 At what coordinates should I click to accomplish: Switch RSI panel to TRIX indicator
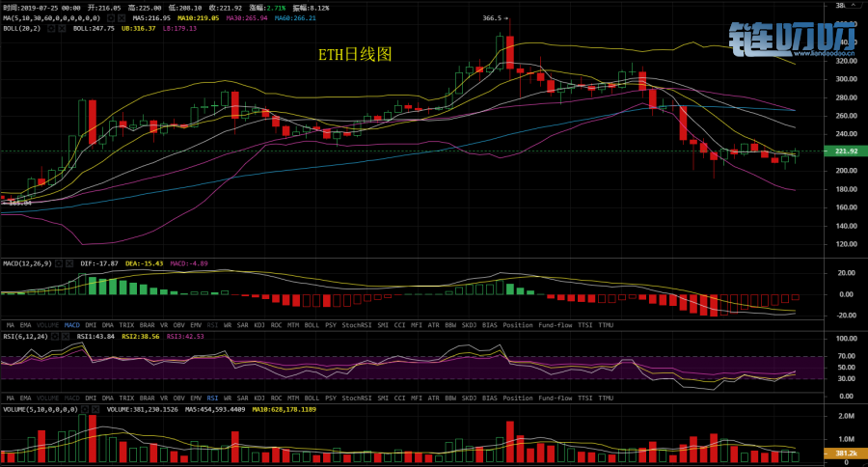click(x=126, y=398)
